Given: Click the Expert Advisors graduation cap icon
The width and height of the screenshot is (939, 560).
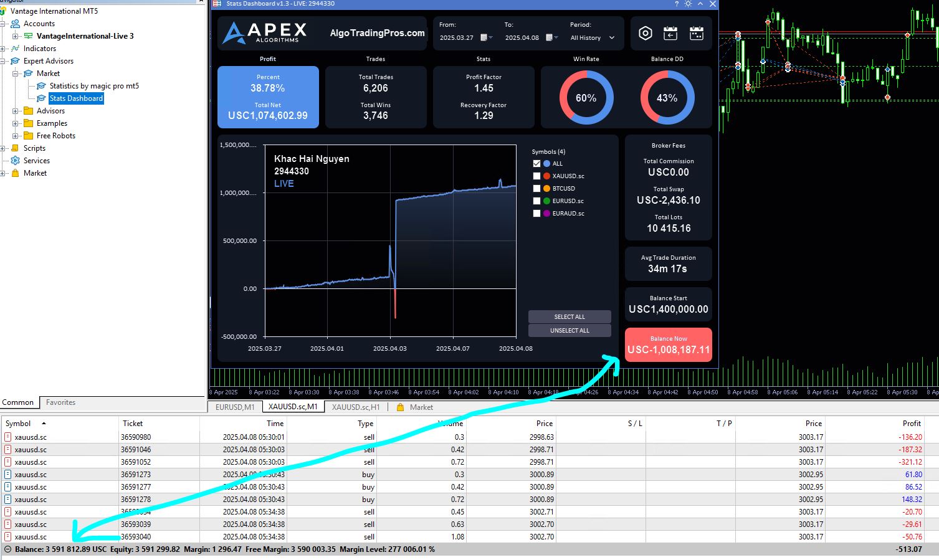Looking at the screenshot, I should coord(16,61).
